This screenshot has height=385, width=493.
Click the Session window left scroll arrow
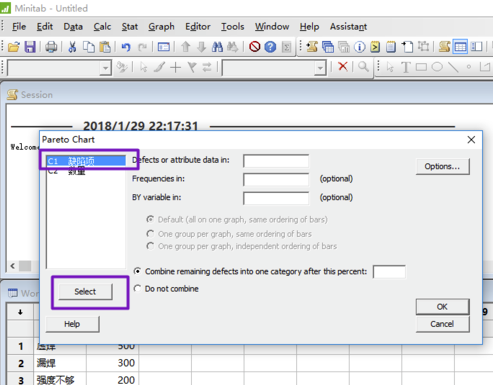pos(12,266)
